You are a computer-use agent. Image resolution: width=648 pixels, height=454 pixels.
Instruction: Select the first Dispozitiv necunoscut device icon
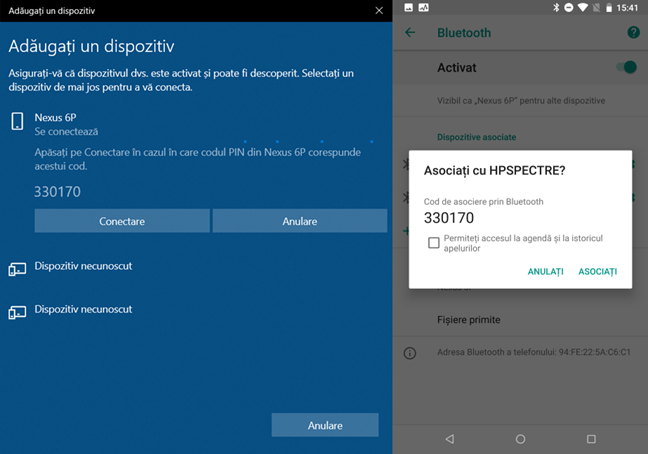click(17, 269)
